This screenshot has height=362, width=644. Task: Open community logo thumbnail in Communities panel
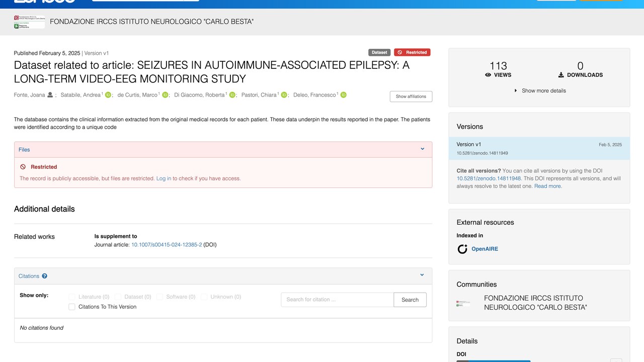(x=464, y=303)
